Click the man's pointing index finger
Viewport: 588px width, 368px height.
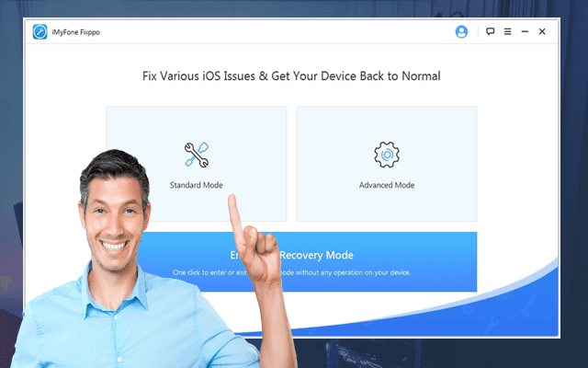click(x=234, y=213)
